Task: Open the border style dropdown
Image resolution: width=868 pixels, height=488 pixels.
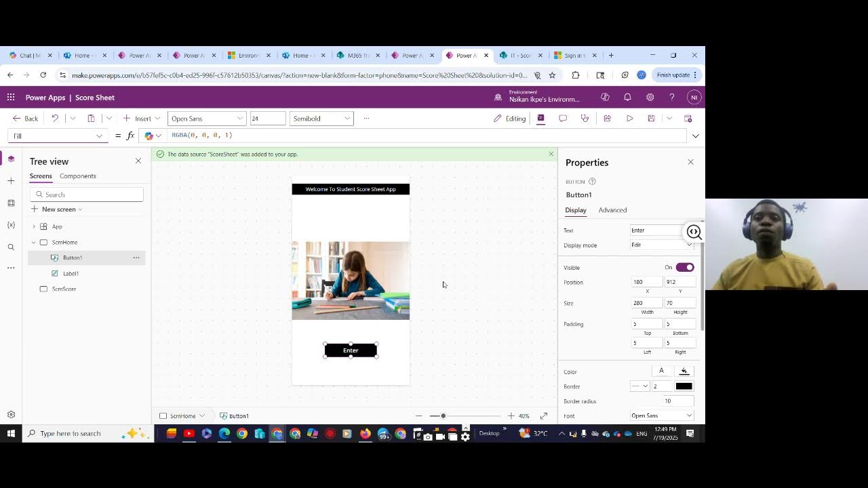Action: [x=639, y=386]
